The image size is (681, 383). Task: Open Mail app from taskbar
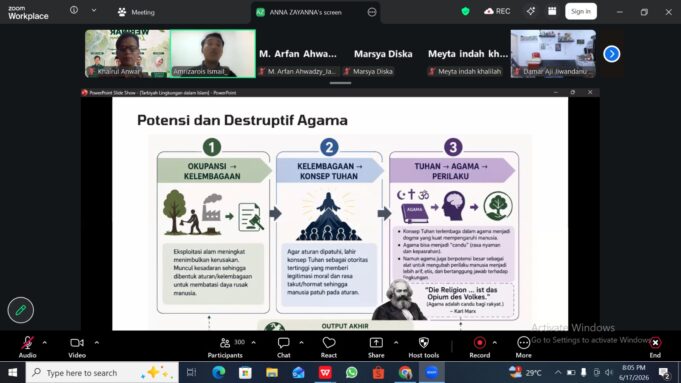coord(298,373)
